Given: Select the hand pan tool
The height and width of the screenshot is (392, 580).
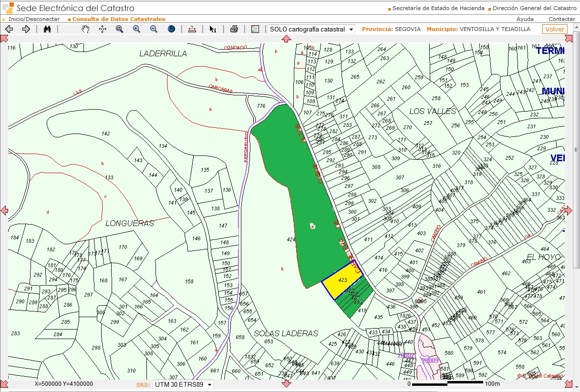Looking at the screenshot, I should point(85,29).
